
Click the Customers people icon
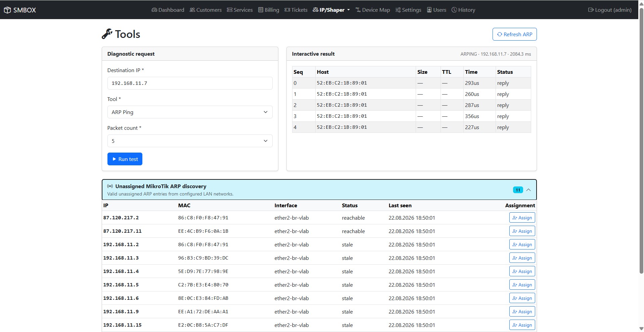[x=192, y=10]
